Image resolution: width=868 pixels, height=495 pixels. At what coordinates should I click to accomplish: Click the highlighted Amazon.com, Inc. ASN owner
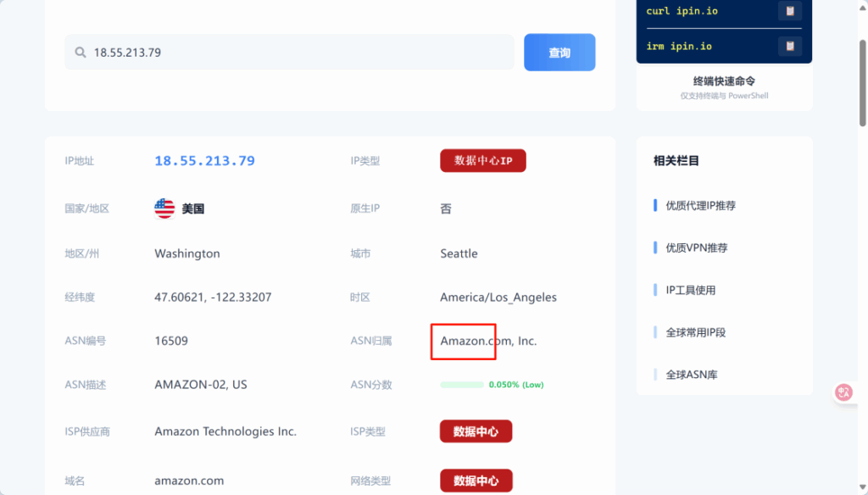[x=464, y=342]
